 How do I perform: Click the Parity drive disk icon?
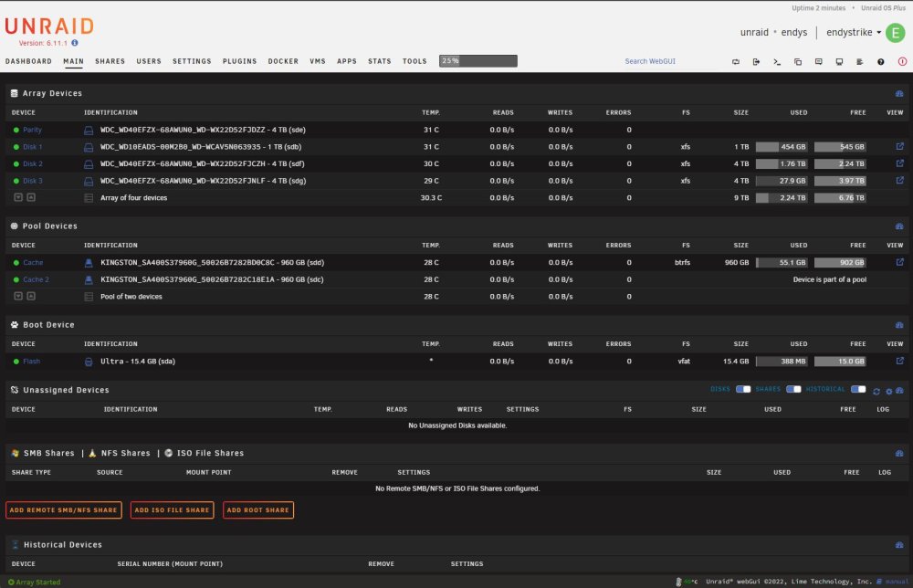pos(89,131)
